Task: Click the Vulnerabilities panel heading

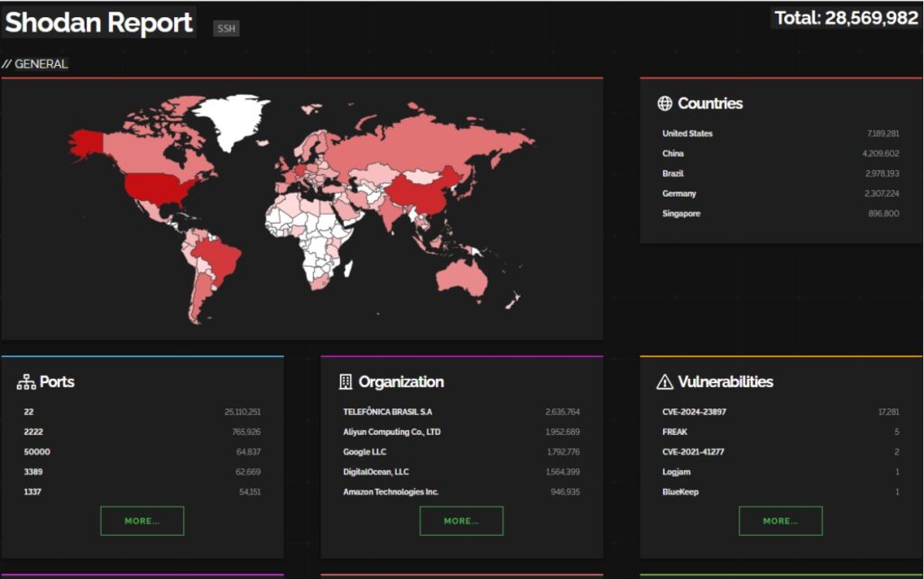Action: pyautogui.click(x=725, y=381)
